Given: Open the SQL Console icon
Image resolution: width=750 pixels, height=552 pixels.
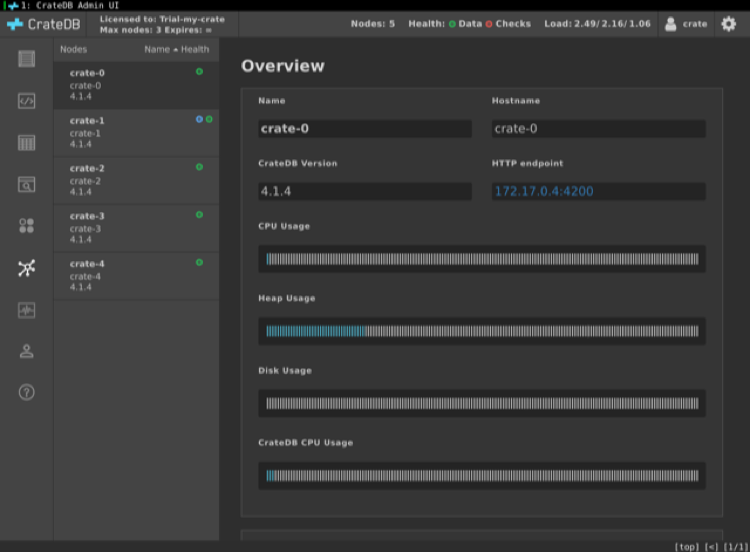Looking at the screenshot, I should (x=27, y=101).
